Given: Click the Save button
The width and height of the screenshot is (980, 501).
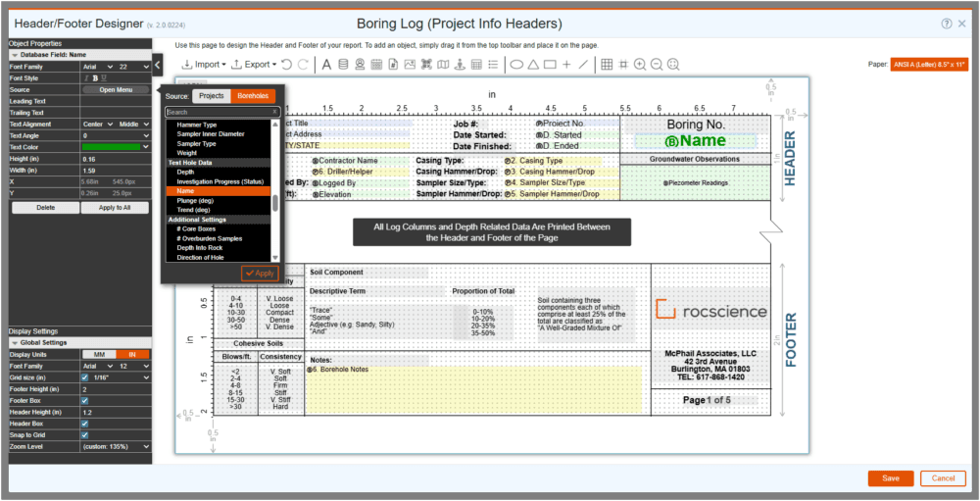Looking at the screenshot, I should click(891, 478).
